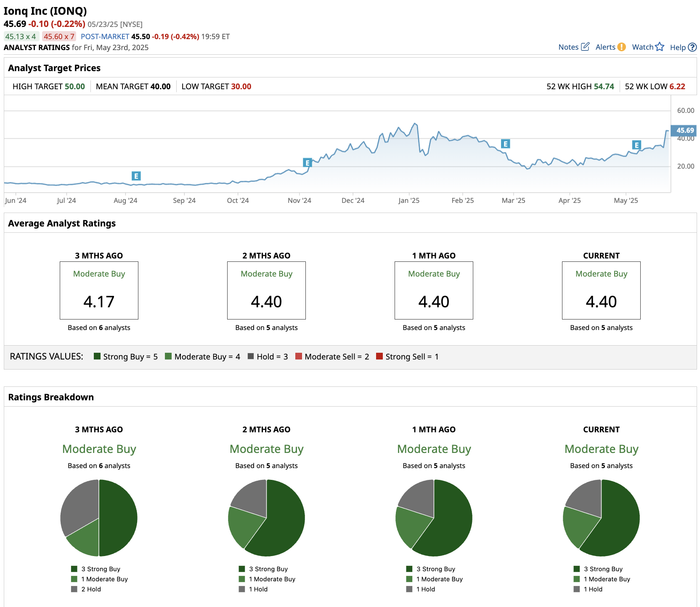Click CURRENT Moderate Buy heading in Ratings Breakdown
Viewport: 700px width, 607px height.
point(601,449)
